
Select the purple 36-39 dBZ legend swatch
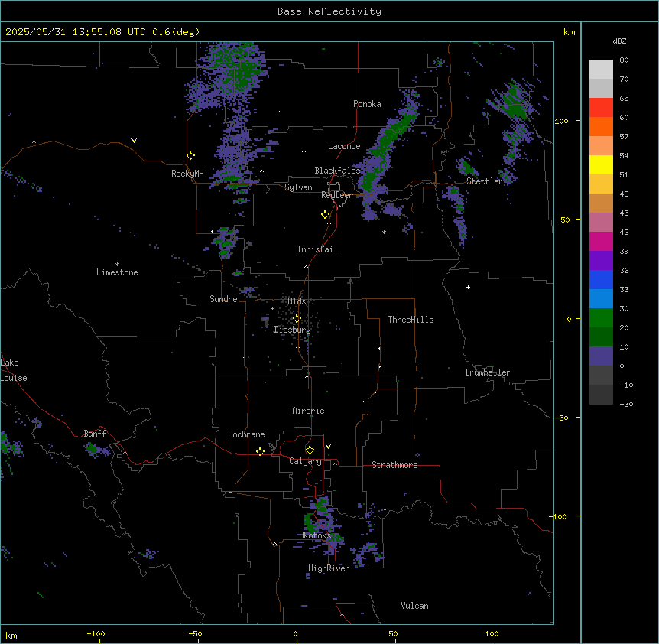point(601,261)
